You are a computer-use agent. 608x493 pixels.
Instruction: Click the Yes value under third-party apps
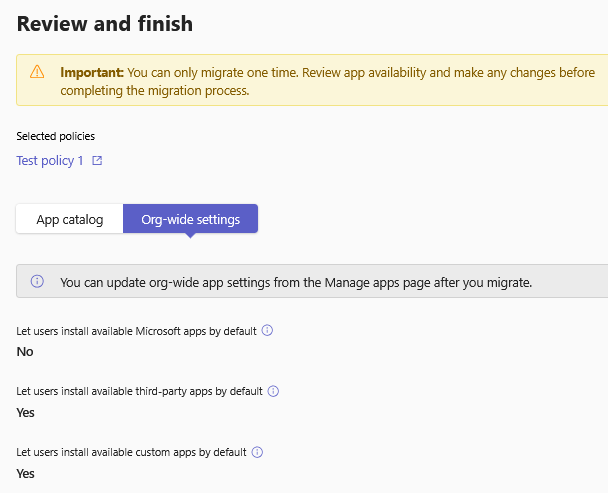click(25, 413)
